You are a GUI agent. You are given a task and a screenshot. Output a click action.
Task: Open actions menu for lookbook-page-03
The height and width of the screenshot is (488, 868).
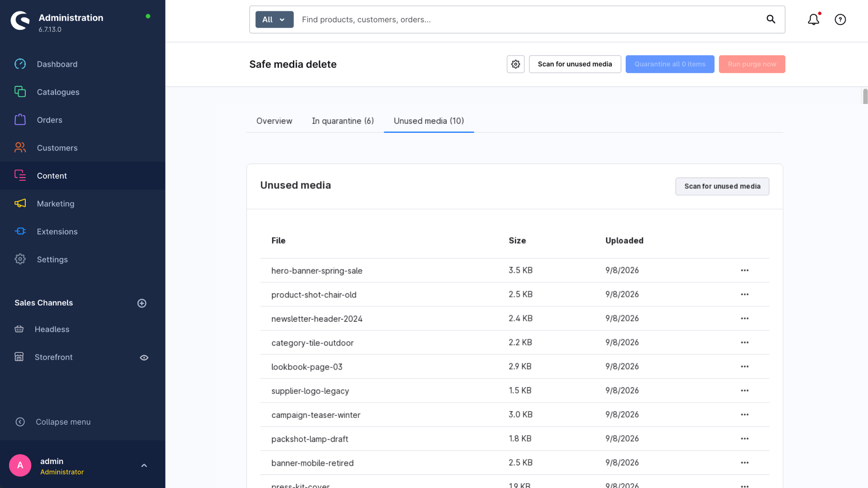745,366
